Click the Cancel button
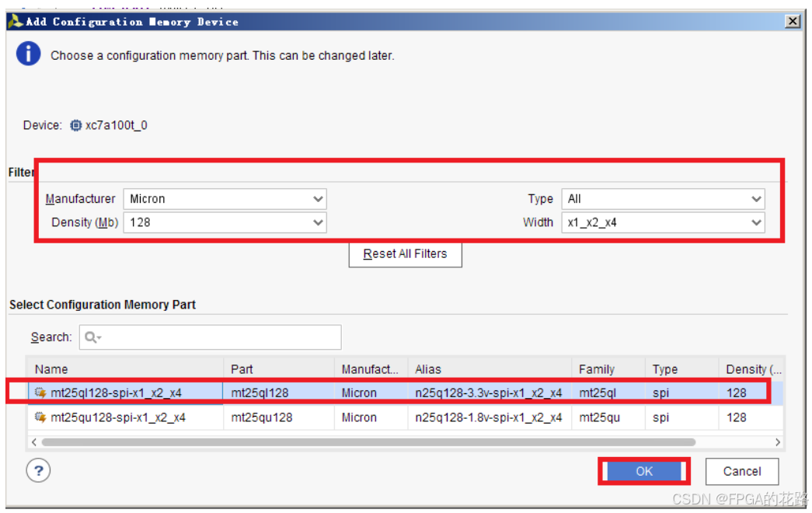The image size is (812, 513). click(x=742, y=471)
